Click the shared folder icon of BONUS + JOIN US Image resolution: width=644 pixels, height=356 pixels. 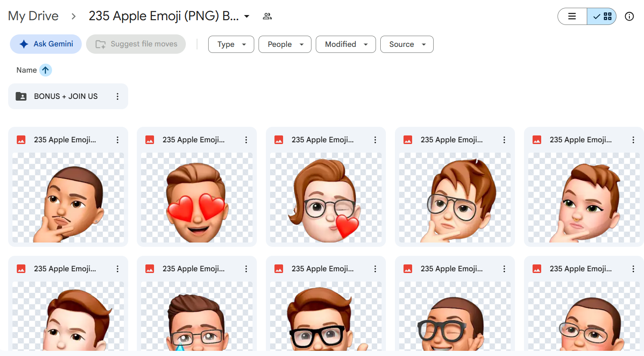[x=21, y=96]
